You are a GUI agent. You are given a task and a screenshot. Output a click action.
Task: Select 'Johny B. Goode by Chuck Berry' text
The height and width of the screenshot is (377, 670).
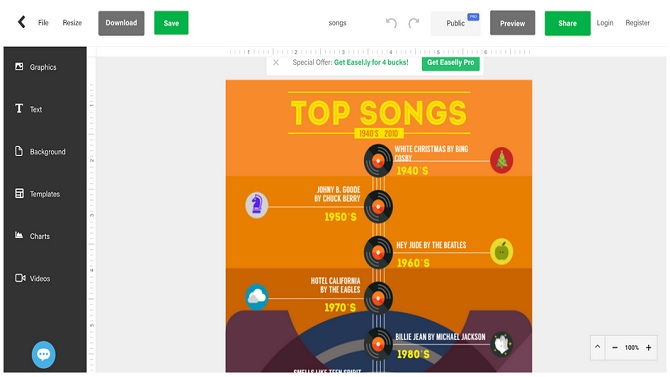337,194
